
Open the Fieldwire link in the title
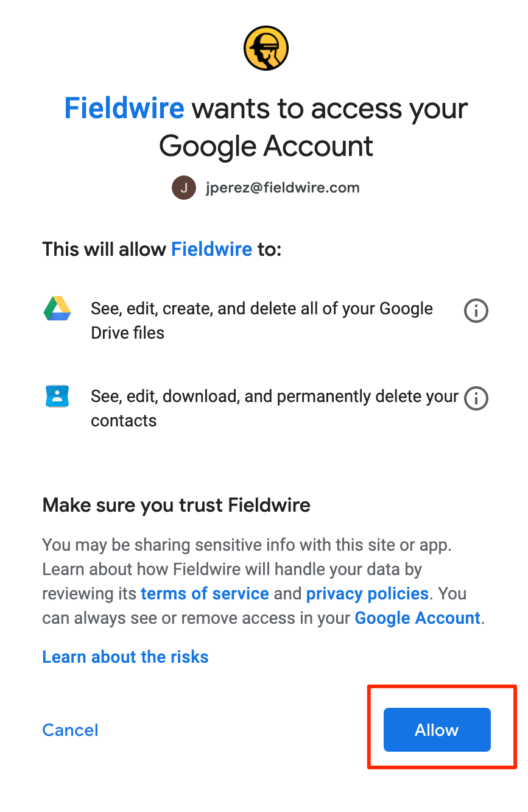click(124, 108)
